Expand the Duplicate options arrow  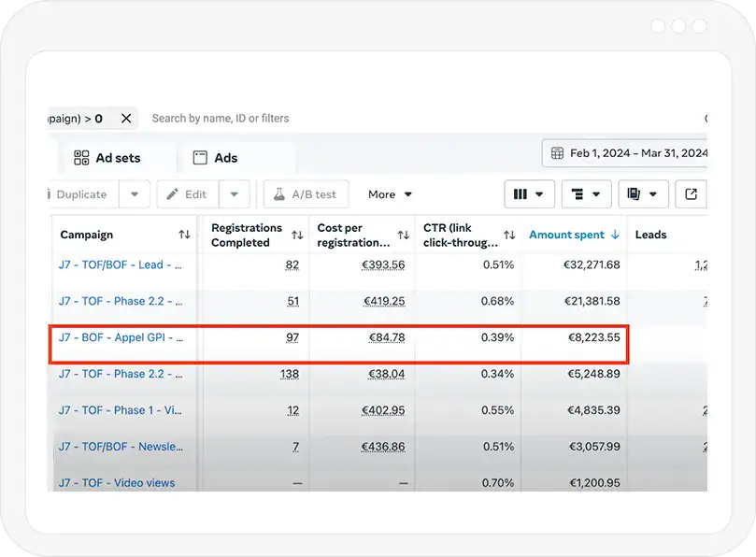pos(135,194)
